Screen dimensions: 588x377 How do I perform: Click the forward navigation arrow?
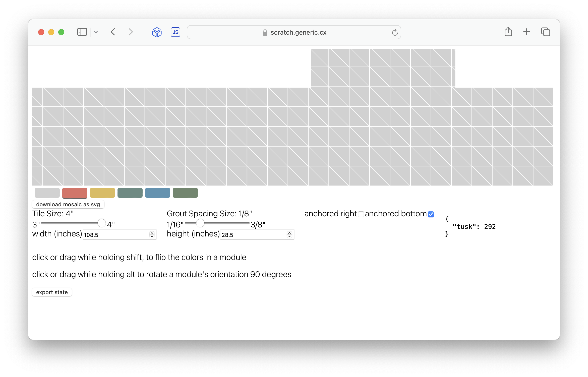[x=131, y=32]
